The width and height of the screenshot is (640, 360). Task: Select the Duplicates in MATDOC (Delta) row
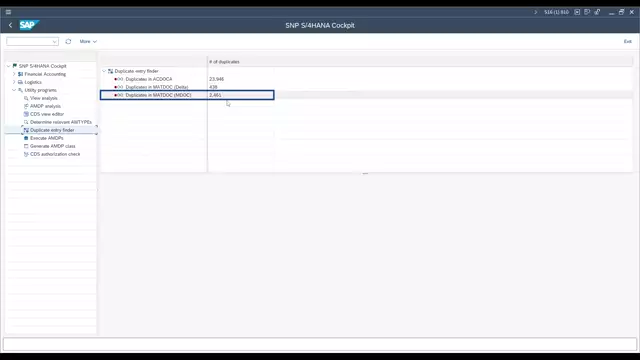click(157, 87)
